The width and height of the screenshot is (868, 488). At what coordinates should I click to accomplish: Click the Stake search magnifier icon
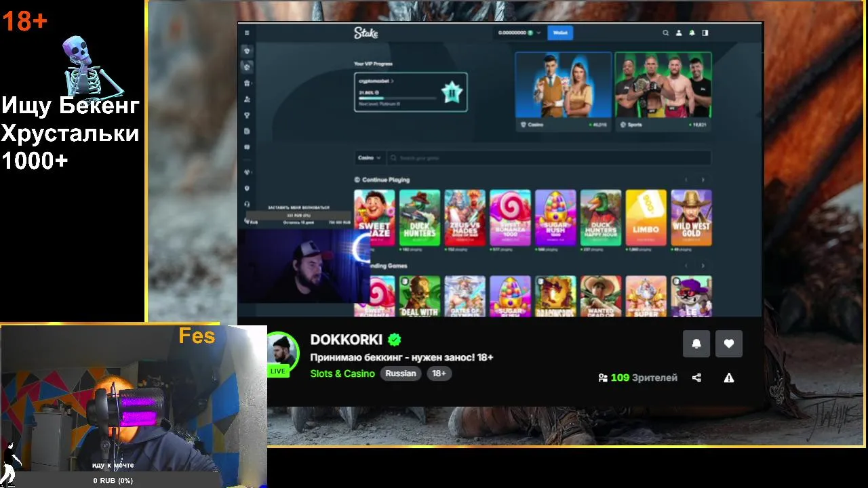[666, 33]
